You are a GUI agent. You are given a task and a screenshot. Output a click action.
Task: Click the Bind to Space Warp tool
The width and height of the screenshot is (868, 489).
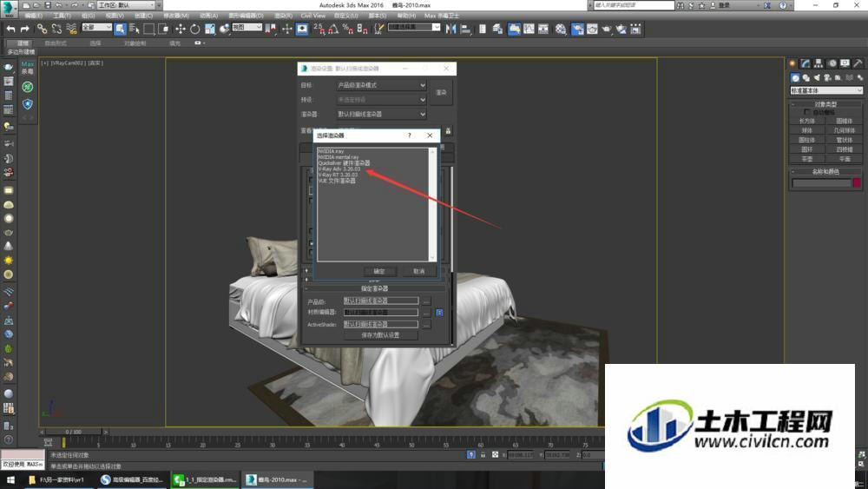(71, 29)
